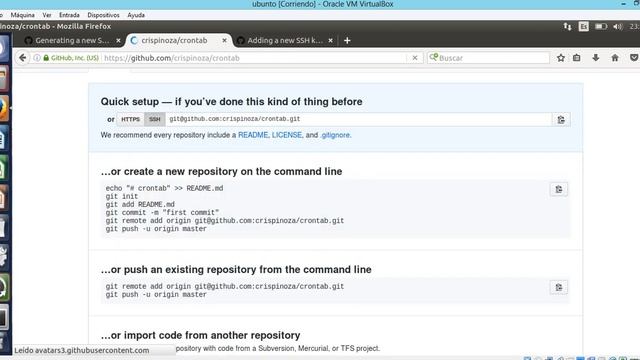Click the Pocket icon in the toolbar
This screenshot has width=640, height=360.
tap(634, 58)
